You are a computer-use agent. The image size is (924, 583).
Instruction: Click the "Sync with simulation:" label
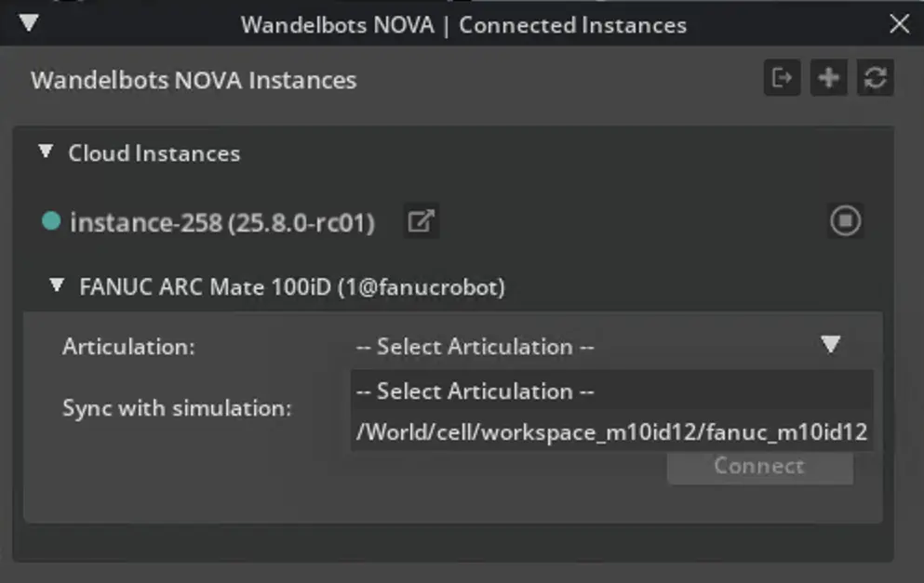click(177, 408)
